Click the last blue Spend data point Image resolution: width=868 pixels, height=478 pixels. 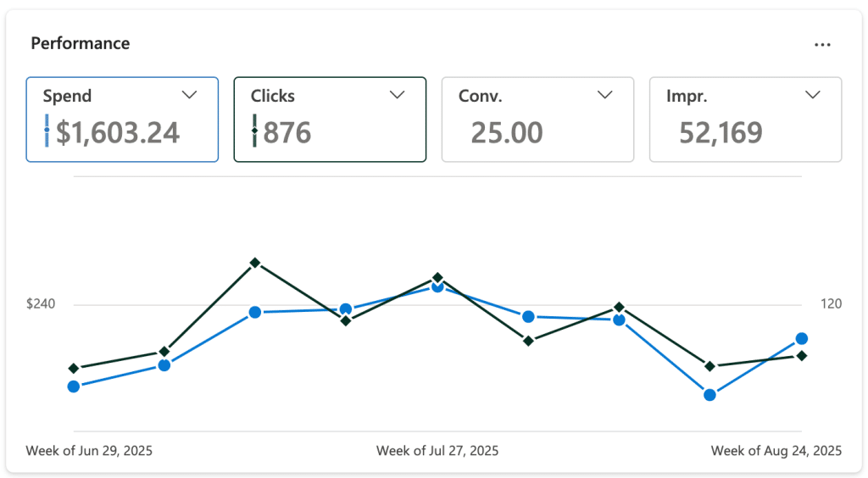click(x=802, y=339)
